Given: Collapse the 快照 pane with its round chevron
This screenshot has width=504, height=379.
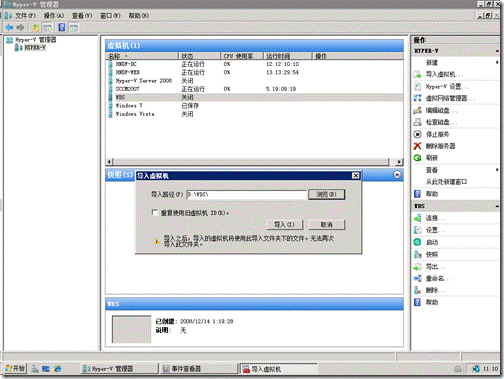Looking at the screenshot, I should pos(397,175).
